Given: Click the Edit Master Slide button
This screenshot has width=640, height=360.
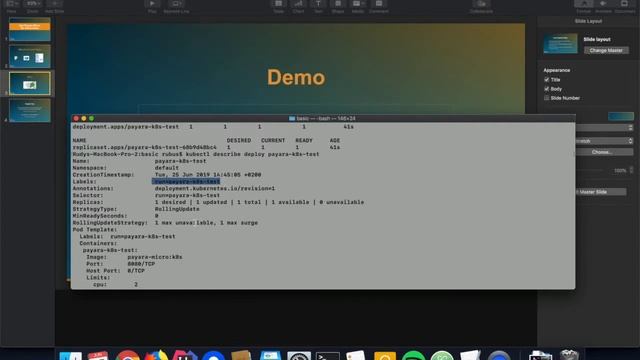Looking at the screenshot, I should point(601,192).
